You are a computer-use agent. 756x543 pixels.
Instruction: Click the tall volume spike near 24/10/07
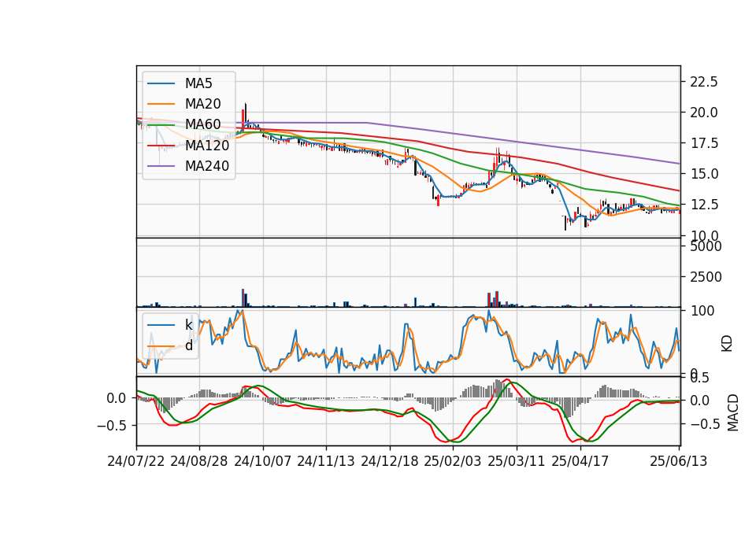coord(243,297)
